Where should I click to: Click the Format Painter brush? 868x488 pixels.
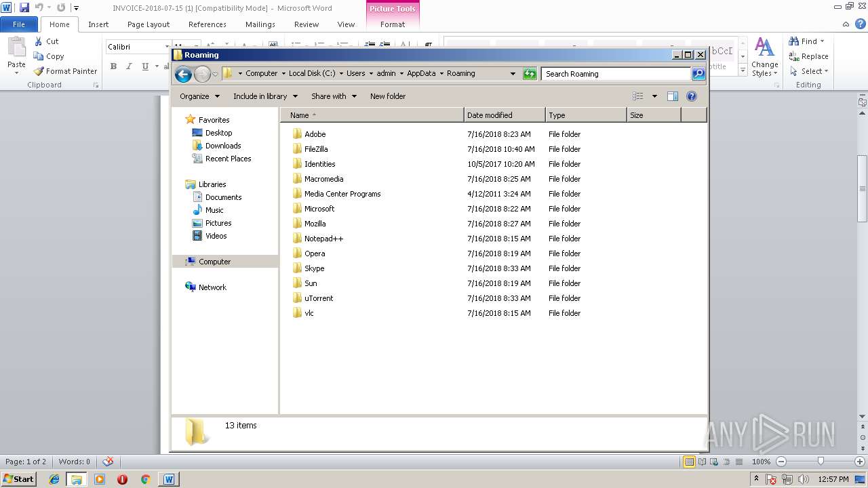pos(39,71)
